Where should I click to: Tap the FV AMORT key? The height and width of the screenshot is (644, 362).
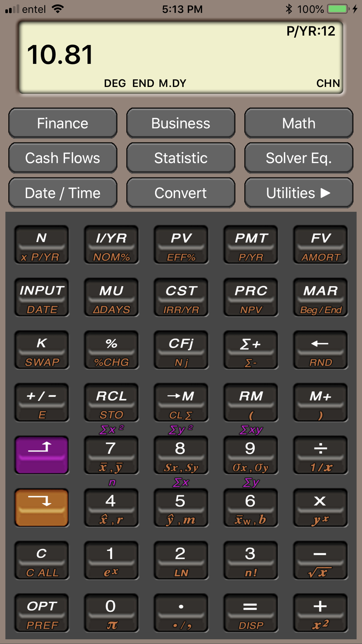[x=321, y=244]
